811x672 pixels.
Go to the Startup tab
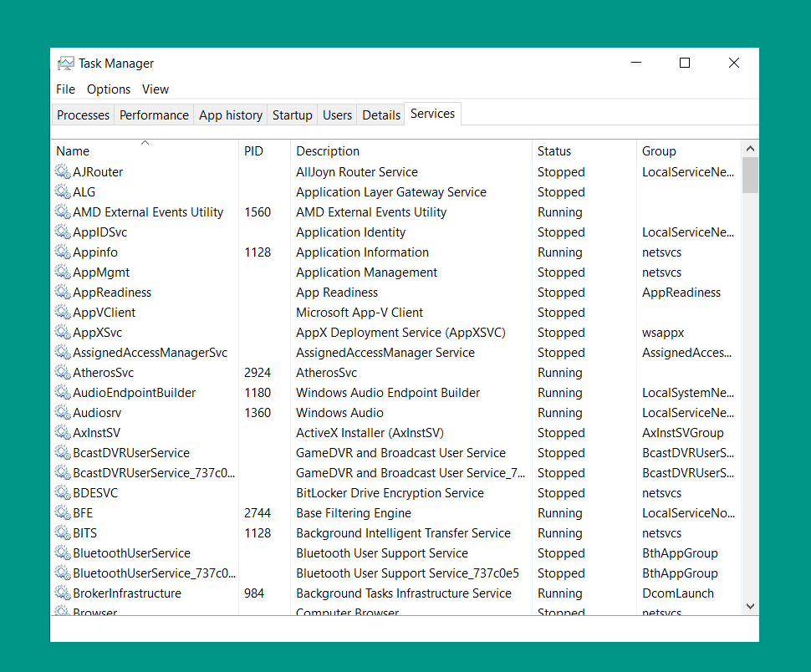[293, 115]
